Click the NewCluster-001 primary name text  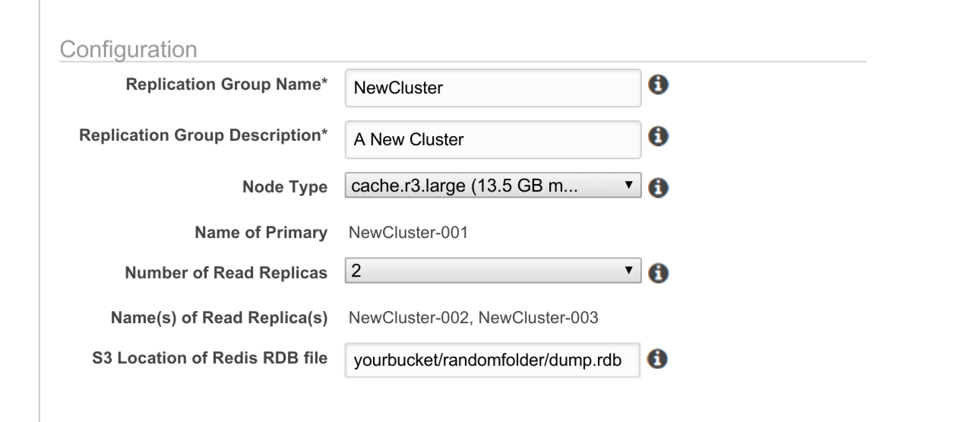coord(408,233)
